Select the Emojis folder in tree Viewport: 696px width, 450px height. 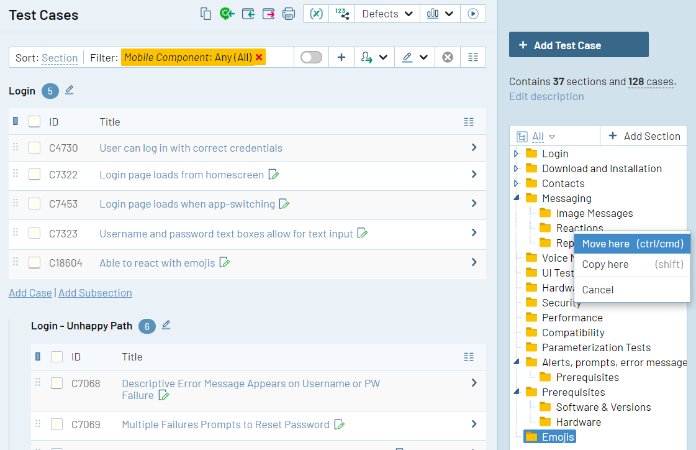(550, 437)
